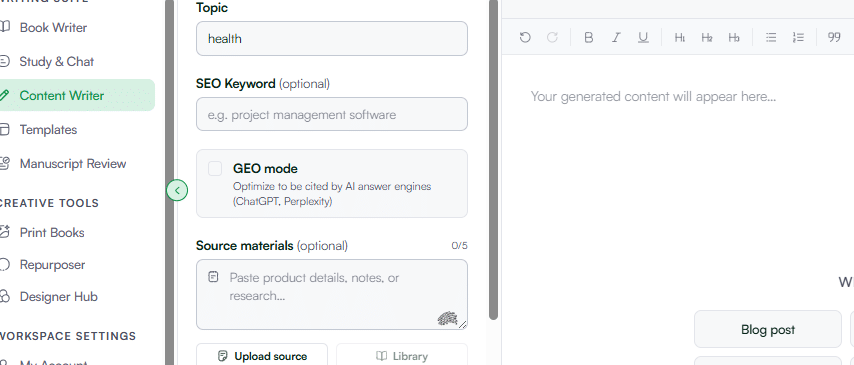
Task: Open Book Writer from the sidebar
Action: pyautogui.click(x=53, y=28)
